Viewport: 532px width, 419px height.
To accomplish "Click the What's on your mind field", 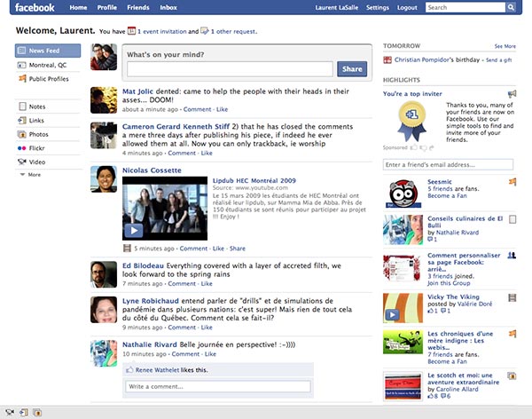I will 230,69.
